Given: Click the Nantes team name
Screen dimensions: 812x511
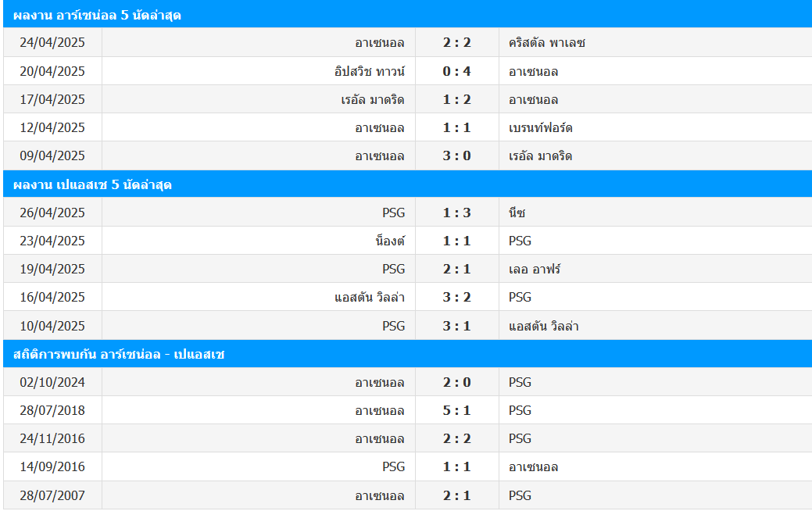Looking at the screenshot, I should click(x=389, y=241).
